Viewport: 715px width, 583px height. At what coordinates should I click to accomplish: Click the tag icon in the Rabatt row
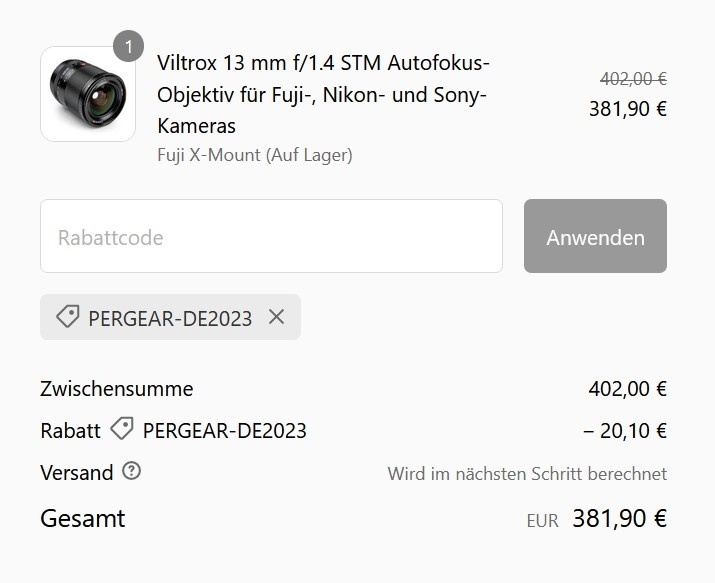[x=122, y=430]
